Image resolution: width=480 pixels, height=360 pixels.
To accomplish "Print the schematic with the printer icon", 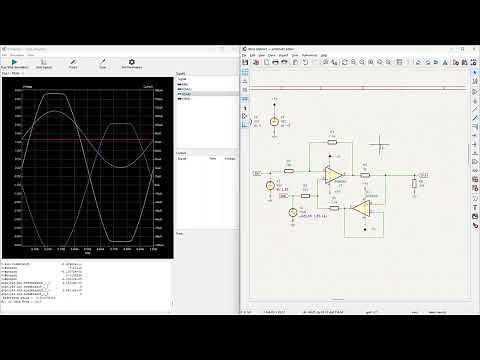I will [275, 62].
